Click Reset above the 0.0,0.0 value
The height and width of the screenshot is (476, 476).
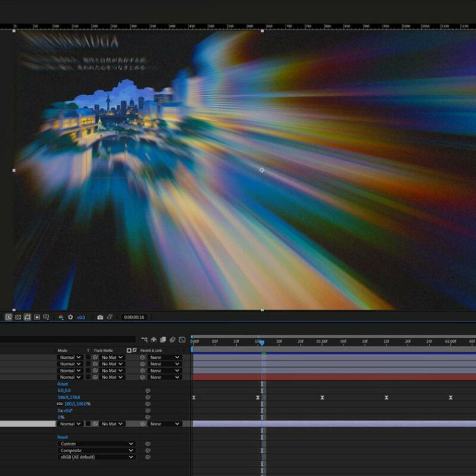62,384
